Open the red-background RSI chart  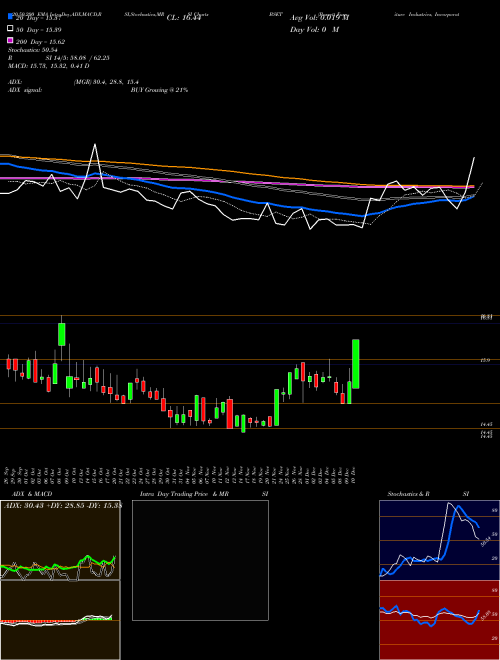(x=439, y=620)
